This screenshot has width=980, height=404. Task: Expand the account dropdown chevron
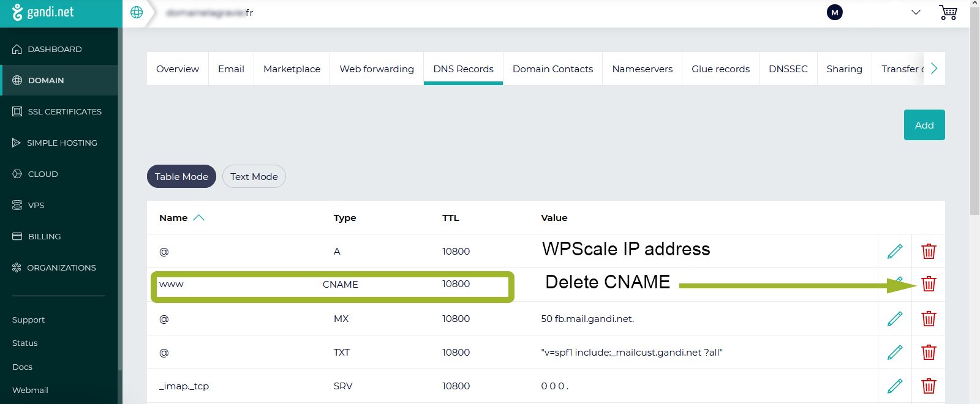[916, 12]
